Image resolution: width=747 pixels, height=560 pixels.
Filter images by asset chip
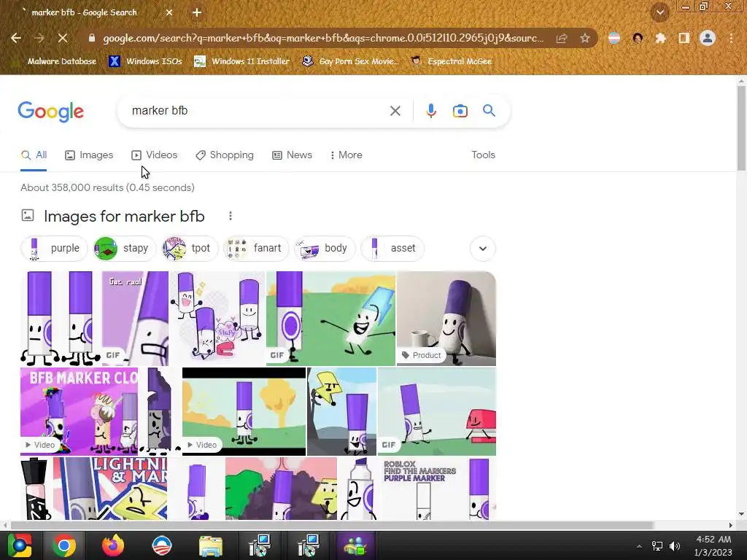392,248
